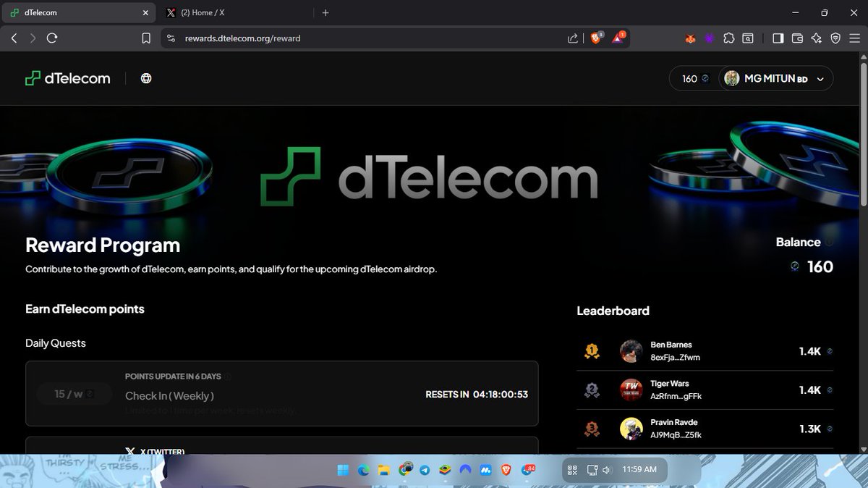The image size is (868, 488).
Task: Click wallet address 8exFja...Zfwm
Action: [675, 358]
